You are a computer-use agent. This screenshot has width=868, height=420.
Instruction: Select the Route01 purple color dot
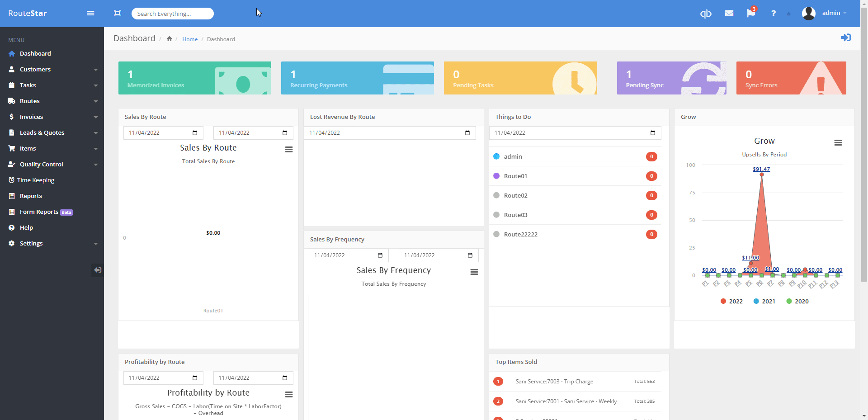496,176
